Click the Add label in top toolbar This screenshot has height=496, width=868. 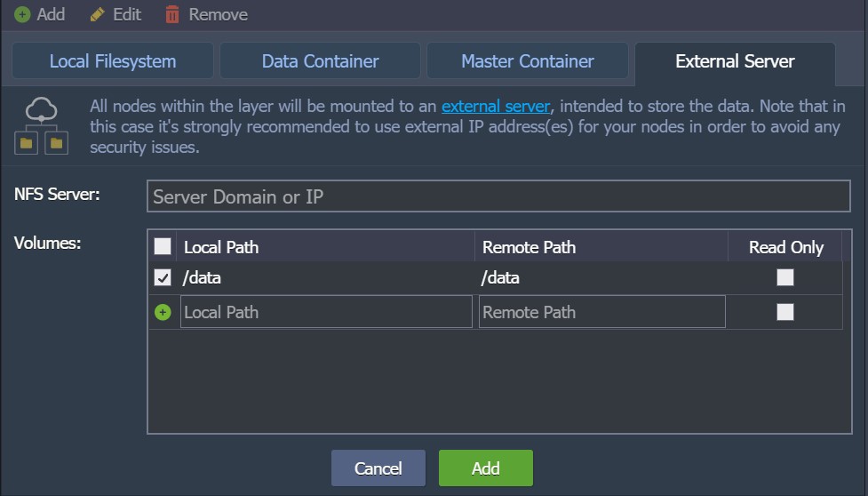tap(51, 14)
